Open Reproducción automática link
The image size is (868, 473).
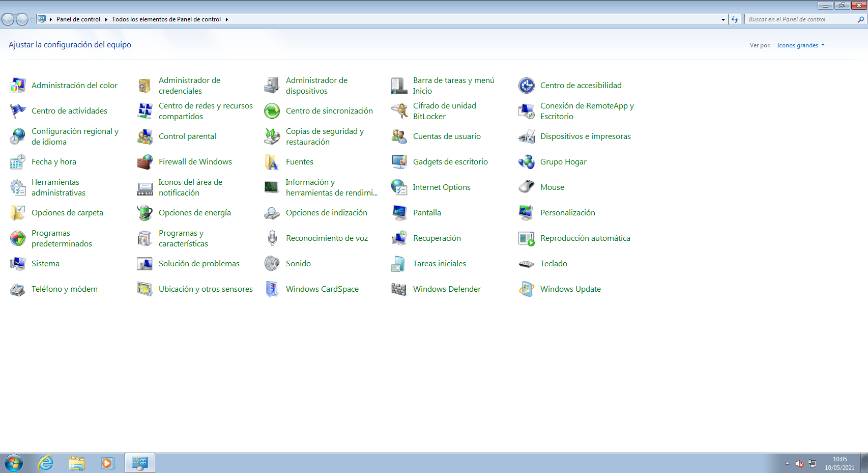click(x=585, y=238)
